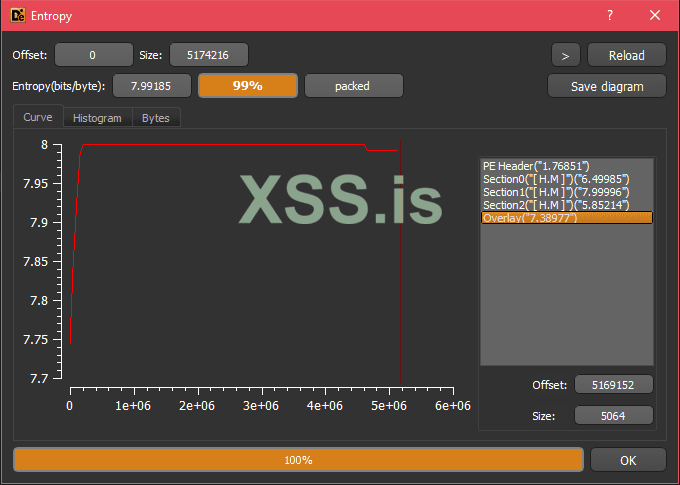Click the packed status field

(x=354, y=85)
